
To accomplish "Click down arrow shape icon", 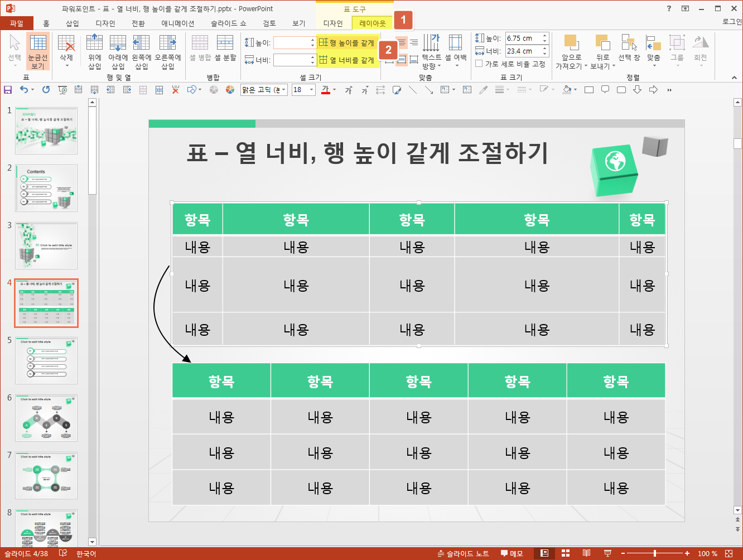I will tap(637, 90).
